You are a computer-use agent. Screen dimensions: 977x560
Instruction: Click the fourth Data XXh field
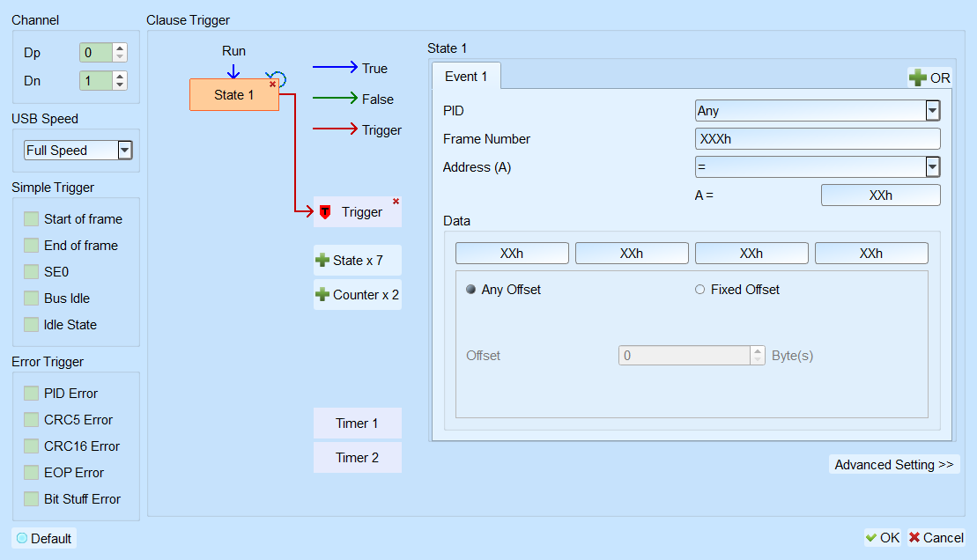point(871,253)
